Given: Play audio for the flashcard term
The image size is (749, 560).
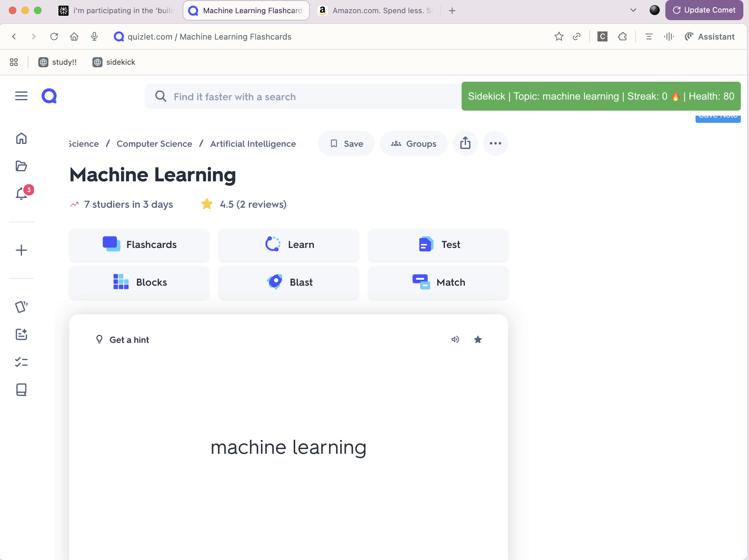Looking at the screenshot, I should 455,339.
